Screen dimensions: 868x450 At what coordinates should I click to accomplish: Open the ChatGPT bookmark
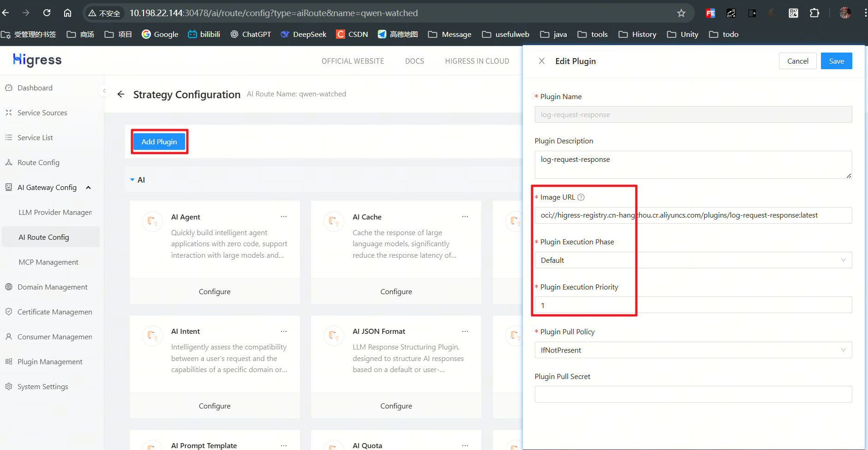[x=251, y=34]
